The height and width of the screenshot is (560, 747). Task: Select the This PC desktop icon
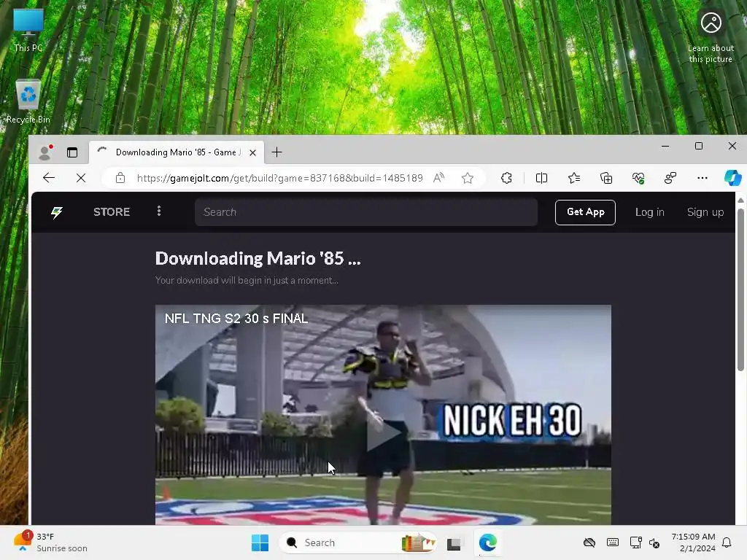[28, 31]
